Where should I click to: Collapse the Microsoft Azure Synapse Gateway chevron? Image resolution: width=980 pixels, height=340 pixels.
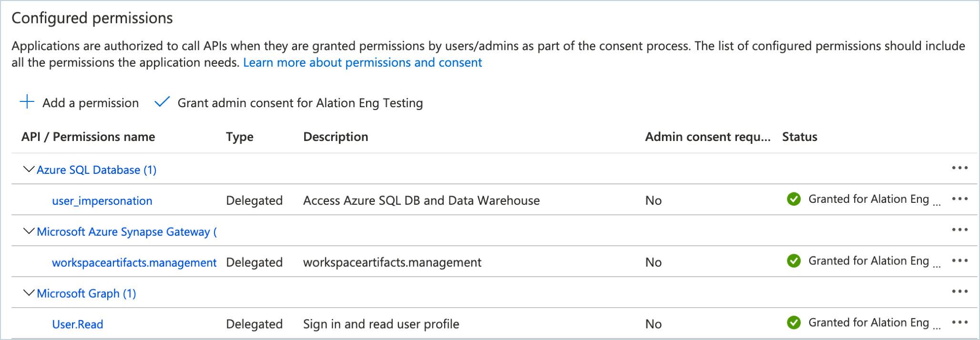(29, 231)
